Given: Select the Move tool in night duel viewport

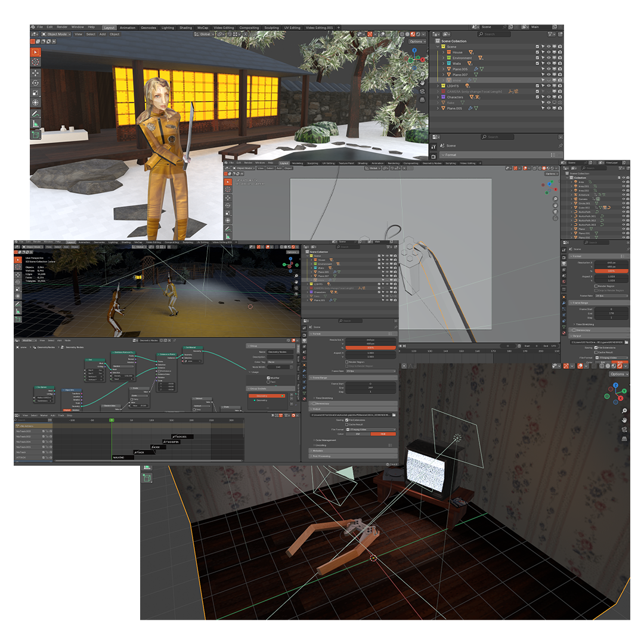Looking at the screenshot, I should click(18, 274).
